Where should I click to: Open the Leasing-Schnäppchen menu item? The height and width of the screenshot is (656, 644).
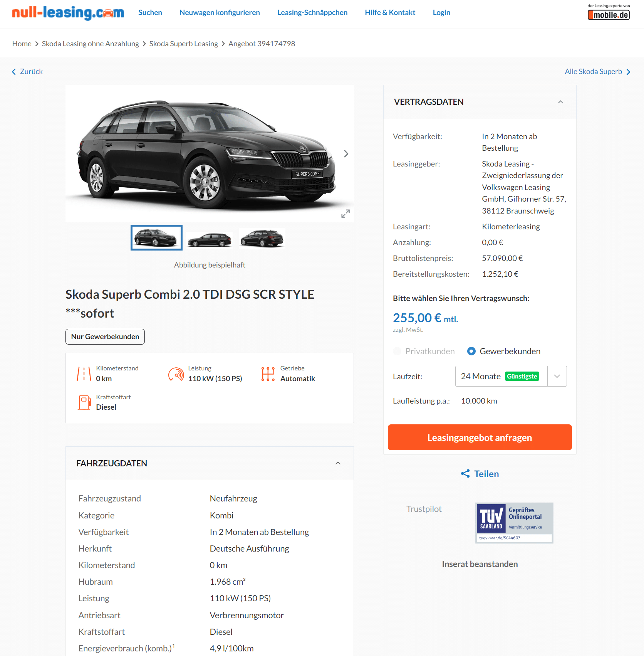pos(312,12)
